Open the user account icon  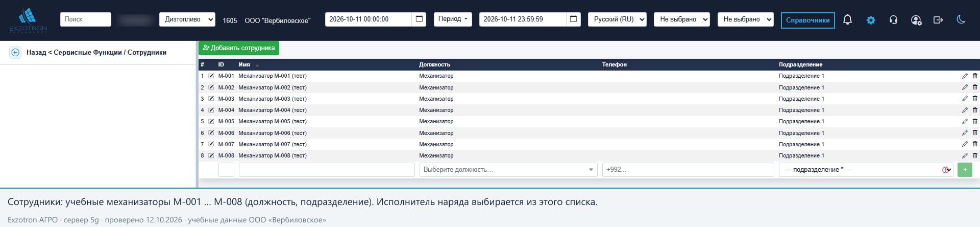pyautogui.click(x=916, y=20)
